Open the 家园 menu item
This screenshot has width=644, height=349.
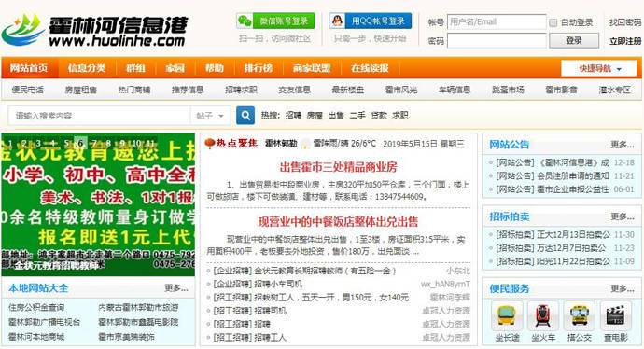click(x=175, y=68)
